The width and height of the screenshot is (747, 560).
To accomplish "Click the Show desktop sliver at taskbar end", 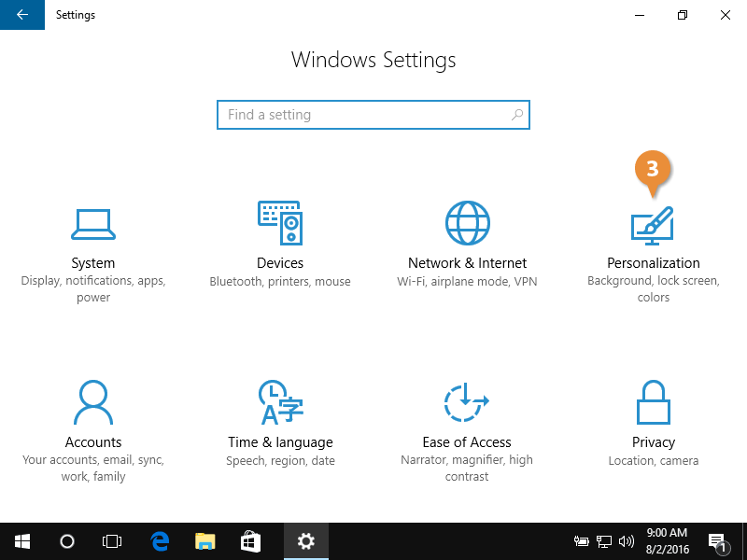I will click(744, 541).
